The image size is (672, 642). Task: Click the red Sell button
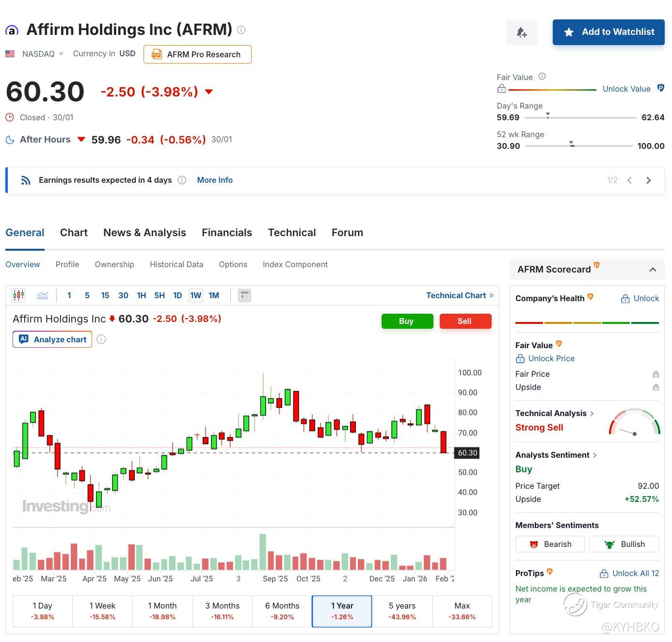tap(465, 321)
